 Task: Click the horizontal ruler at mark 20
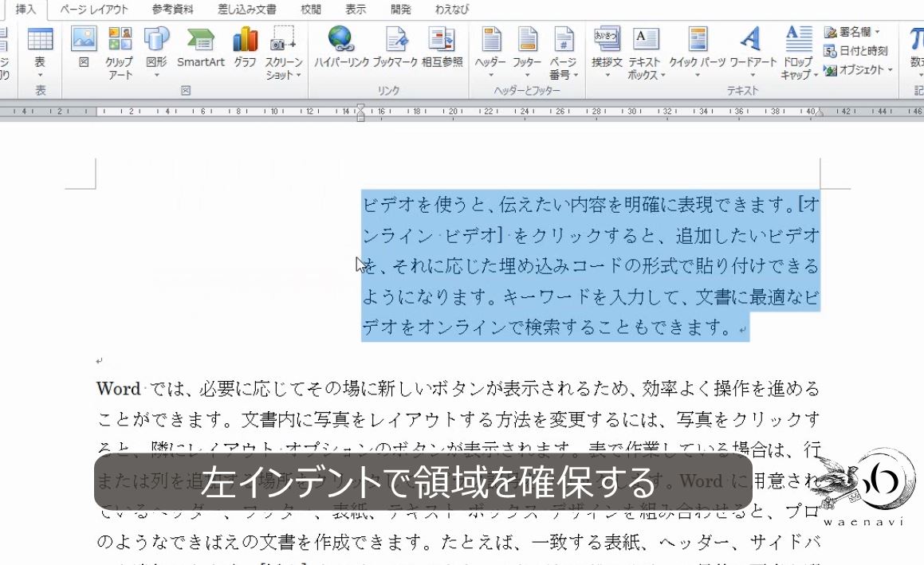click(x=453, y=111)
